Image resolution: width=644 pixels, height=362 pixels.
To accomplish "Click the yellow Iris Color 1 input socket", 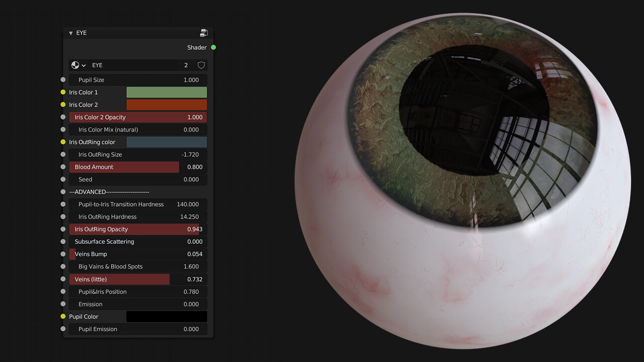I will click(63, 92).
